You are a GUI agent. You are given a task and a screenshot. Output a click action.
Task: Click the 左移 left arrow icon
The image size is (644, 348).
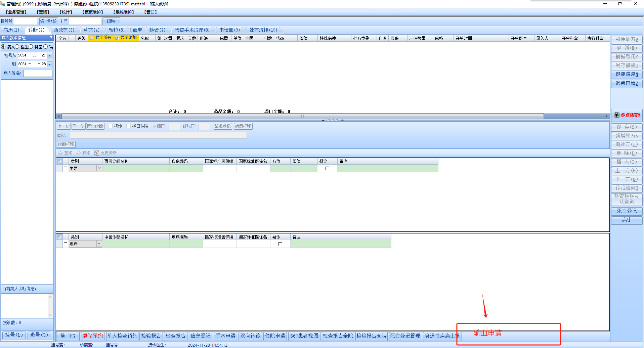point(60,153)
